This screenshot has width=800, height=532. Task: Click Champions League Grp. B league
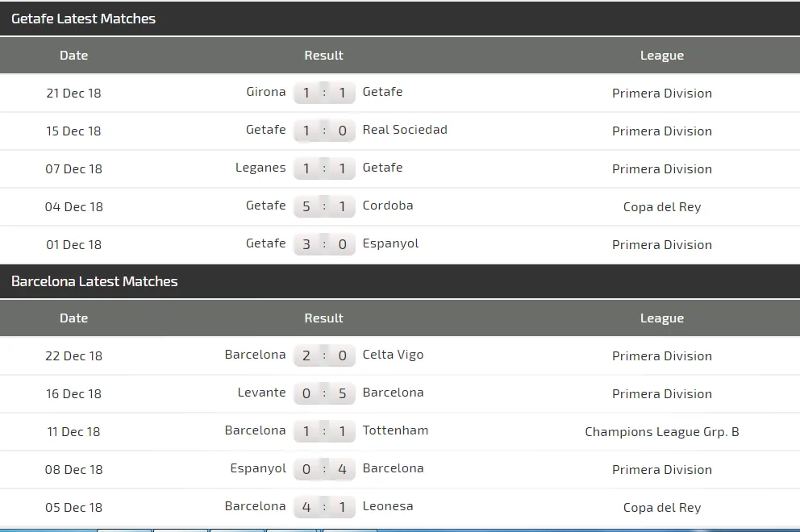(x=662, y=431)
